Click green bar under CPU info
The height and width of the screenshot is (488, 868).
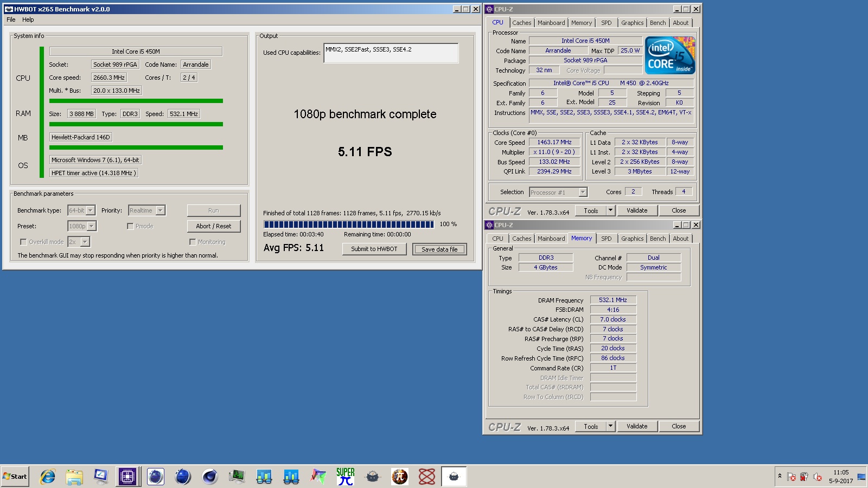coord(136,101)
